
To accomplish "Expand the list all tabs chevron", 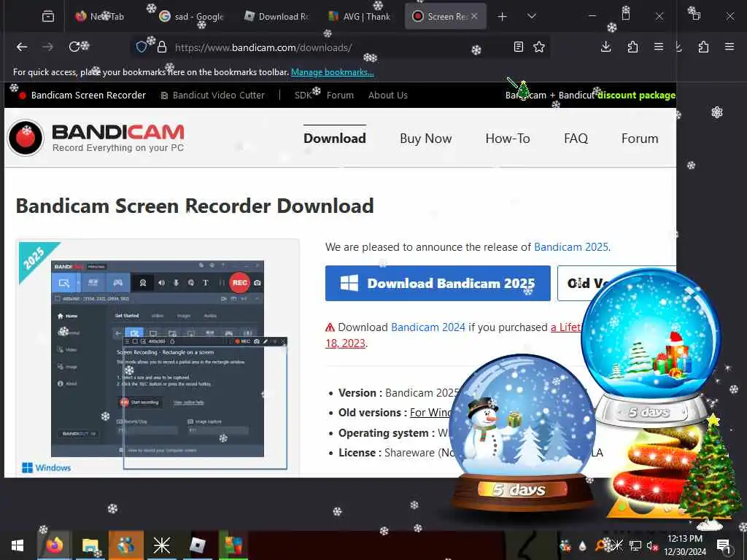I will [532, 16].
